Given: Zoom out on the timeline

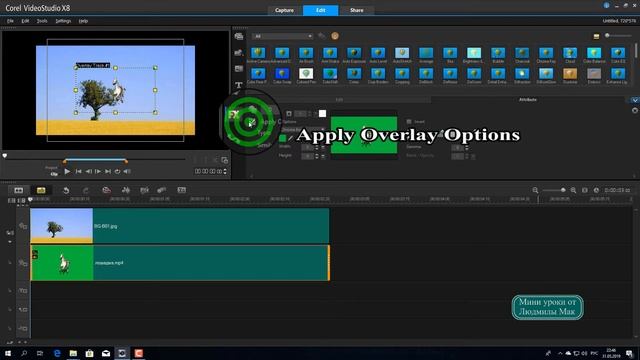Looking at the screenshot, I should 535,190.
